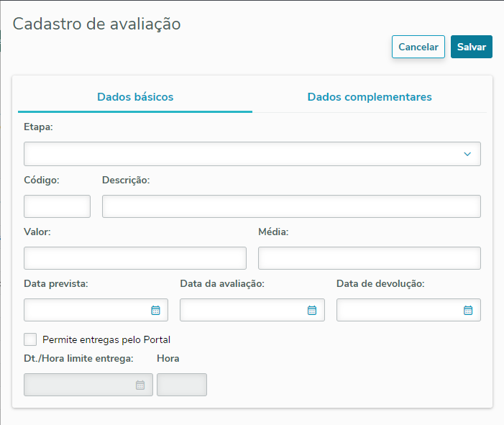Switch to the Dados complementares tab
Image resolution: width=504 pixels, height=425 pixels.
tap(370, 97)
